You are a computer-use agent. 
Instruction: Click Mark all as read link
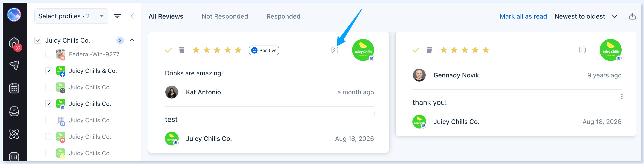(523, 16)
